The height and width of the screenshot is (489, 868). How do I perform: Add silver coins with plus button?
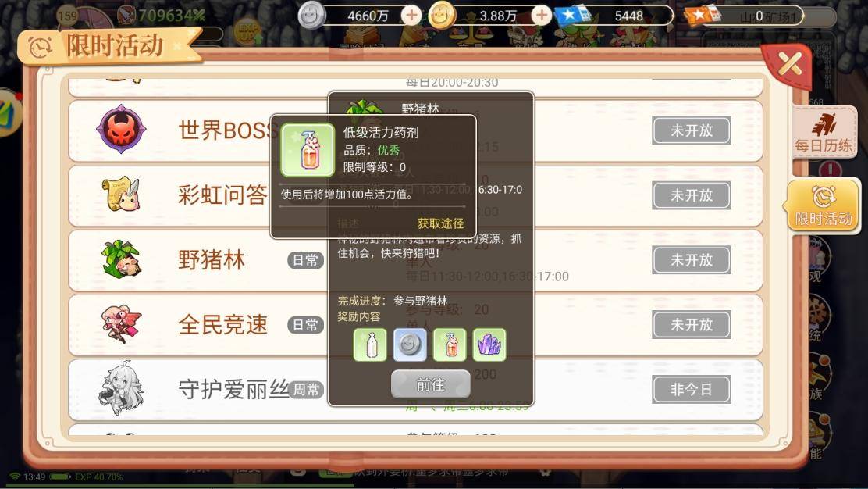(411, 15)
